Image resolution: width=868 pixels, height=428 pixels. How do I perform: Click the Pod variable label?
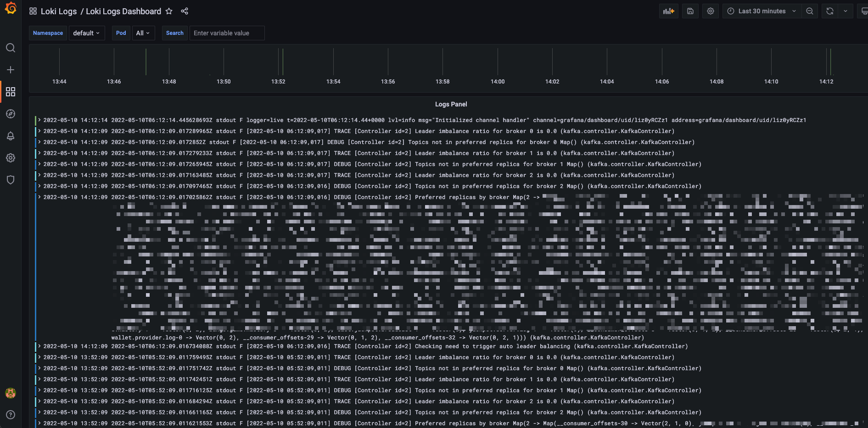121,33
